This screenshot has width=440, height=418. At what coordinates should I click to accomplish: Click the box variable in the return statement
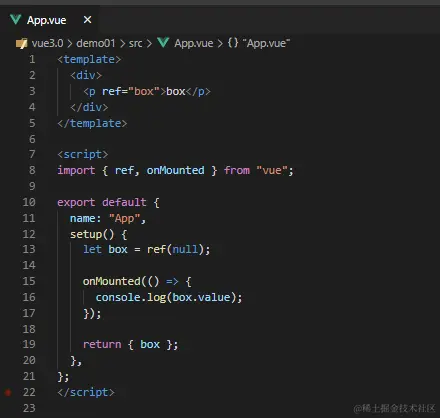point(150,344)
